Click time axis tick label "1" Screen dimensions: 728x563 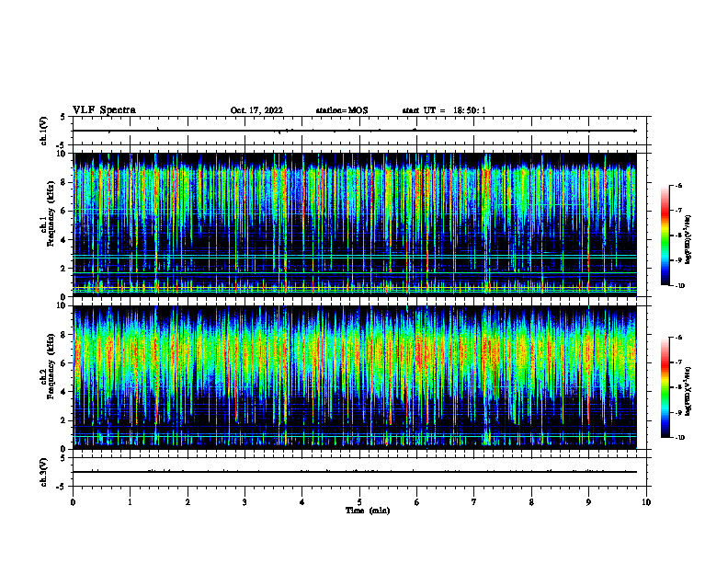(x=130, y=502)
